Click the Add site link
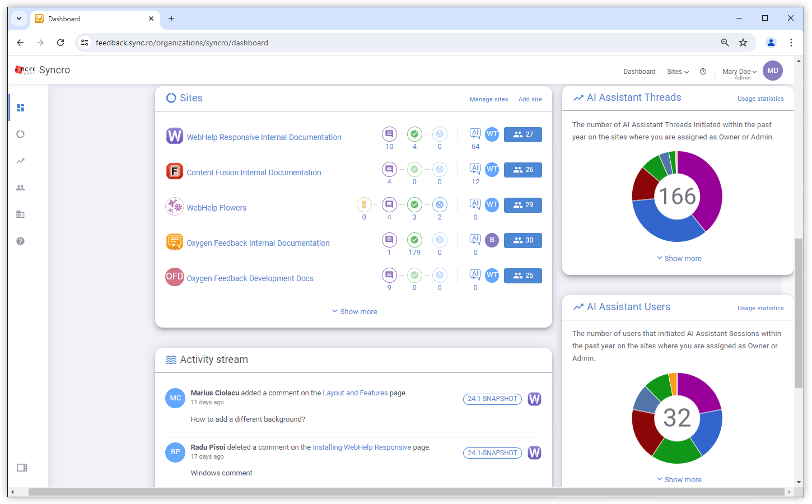812x504 pixels. tap(530, 99)
